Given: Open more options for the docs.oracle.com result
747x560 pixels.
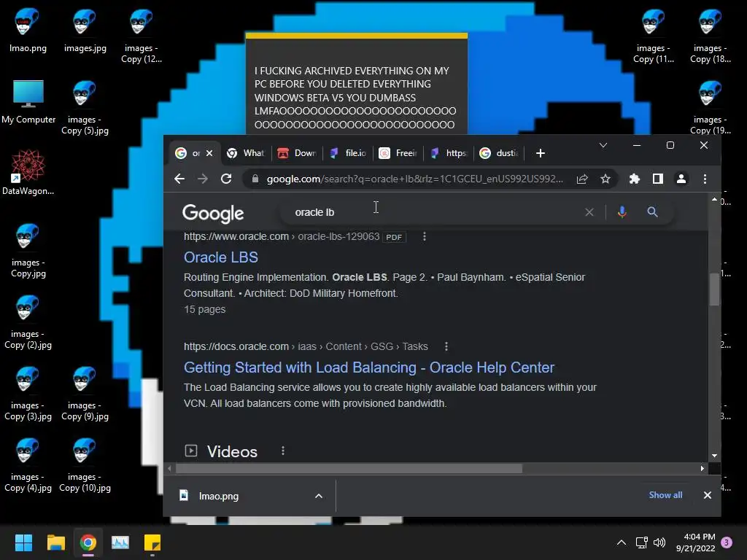Looking at the screenshot, I should (446, 346).
